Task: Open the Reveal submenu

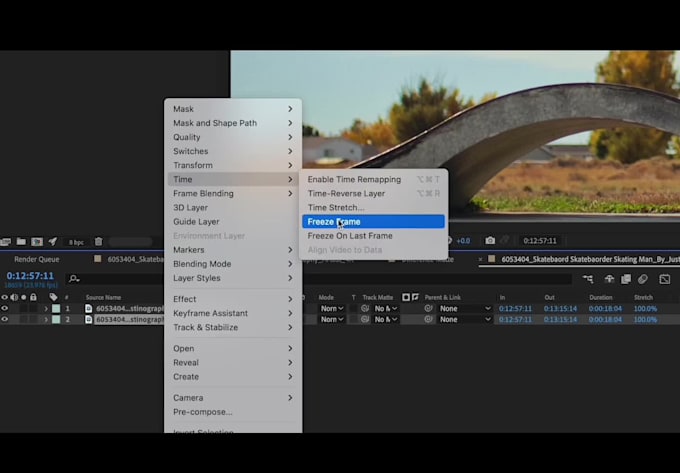Action: click(x=233, y=362)
